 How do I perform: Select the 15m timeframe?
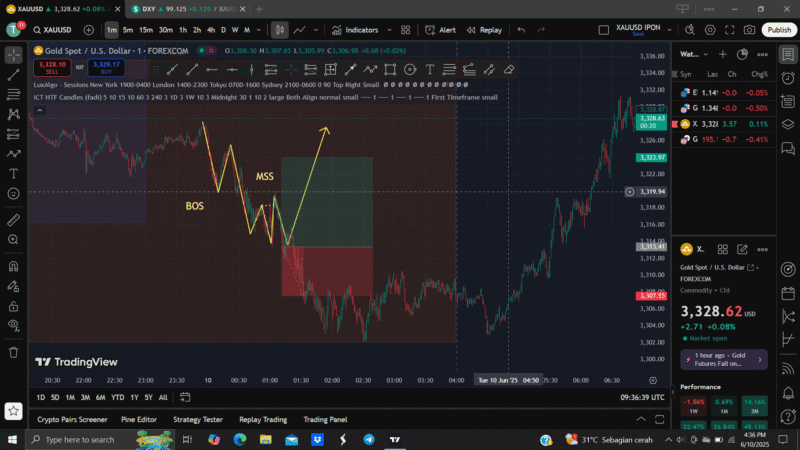[x=145, y=30]
